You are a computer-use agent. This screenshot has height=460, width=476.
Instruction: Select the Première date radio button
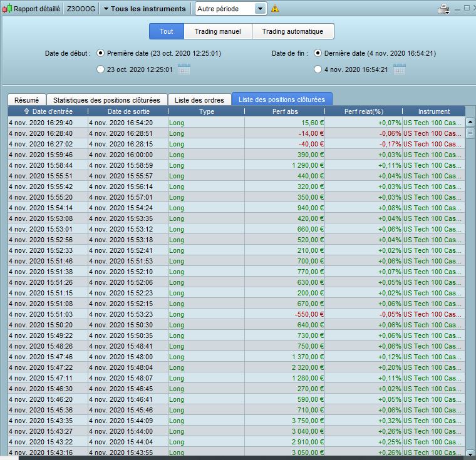[101, 53]
